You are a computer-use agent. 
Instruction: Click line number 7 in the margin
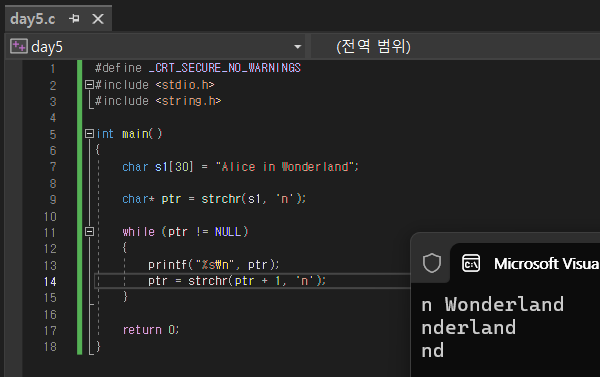coord(53,167)
